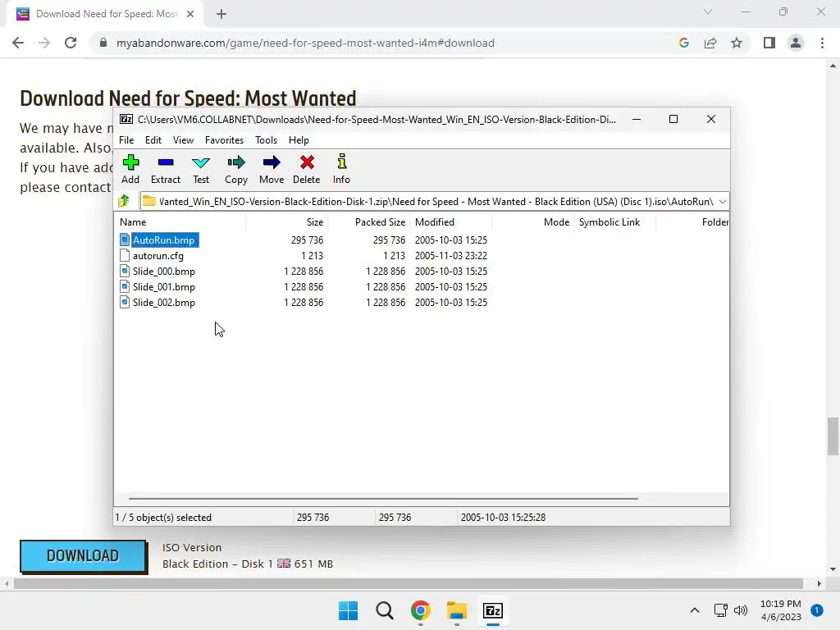Click the clock showing 10:19 PM
Screen dimensions: 840x630
point(781,604)
